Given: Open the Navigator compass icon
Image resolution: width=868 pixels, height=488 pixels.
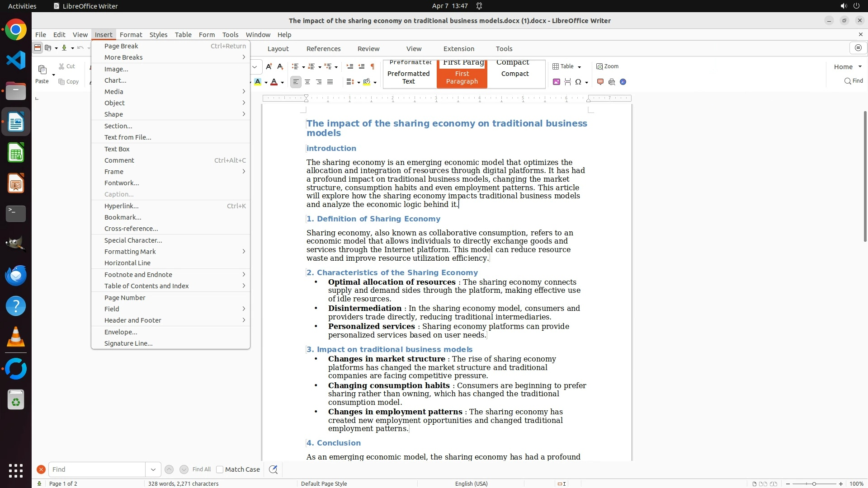Looking at the screenshot, I should [x=623, y=82].
